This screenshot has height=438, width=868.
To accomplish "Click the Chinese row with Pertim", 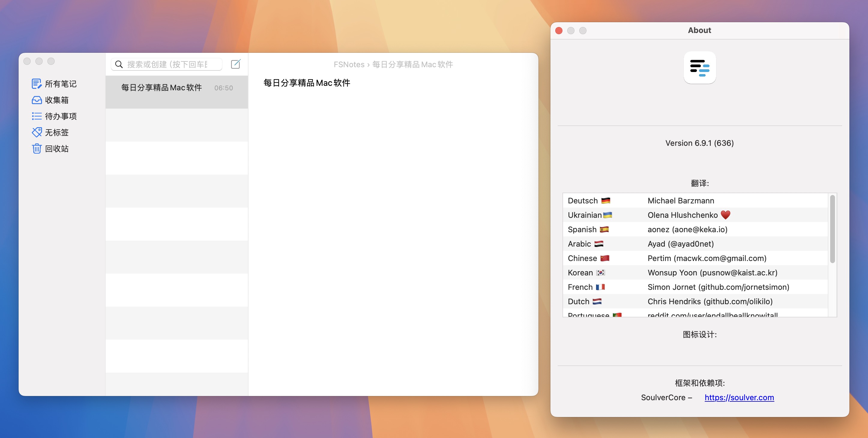I will [x=695, y=258].
